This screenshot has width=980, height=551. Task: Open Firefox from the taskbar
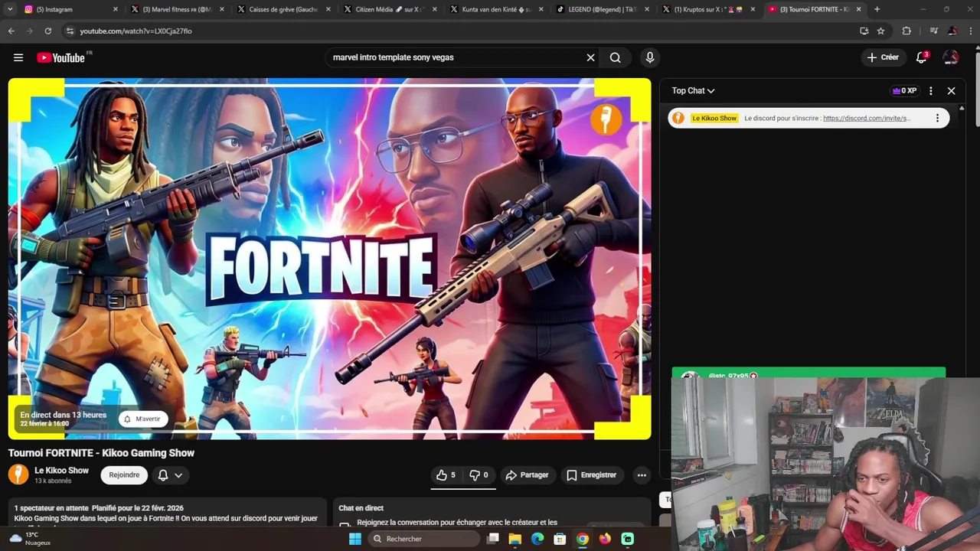(605, 539)
